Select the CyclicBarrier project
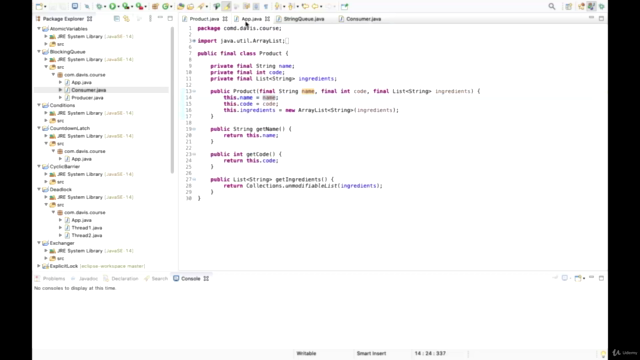This screenshot has width=640, height=360. [x=64, y=167]
